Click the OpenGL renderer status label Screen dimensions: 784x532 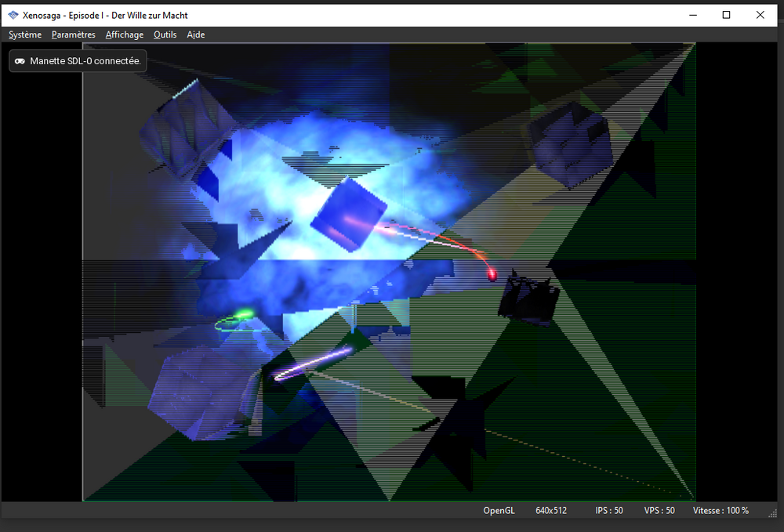point(499,511)
